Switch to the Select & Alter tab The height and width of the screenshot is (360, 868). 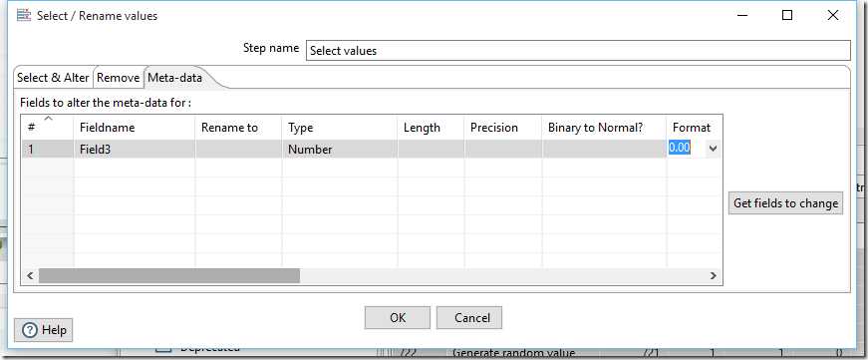[x=53, y=78]
